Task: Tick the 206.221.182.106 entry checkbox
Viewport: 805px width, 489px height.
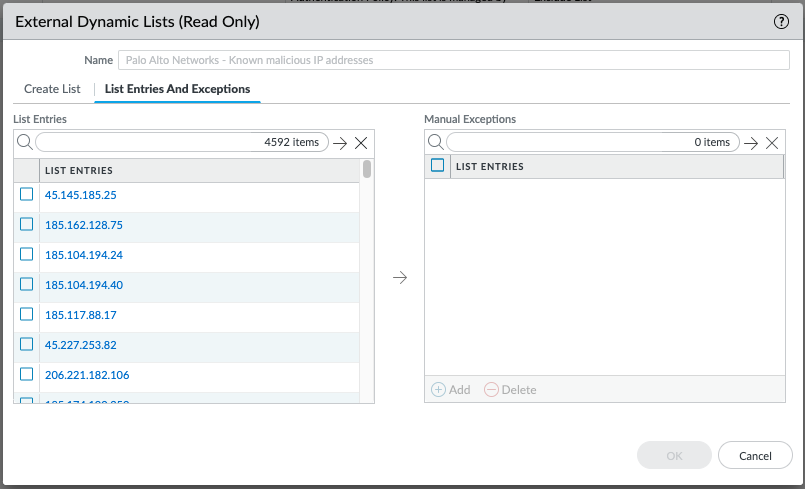Action: click(27, 374)
